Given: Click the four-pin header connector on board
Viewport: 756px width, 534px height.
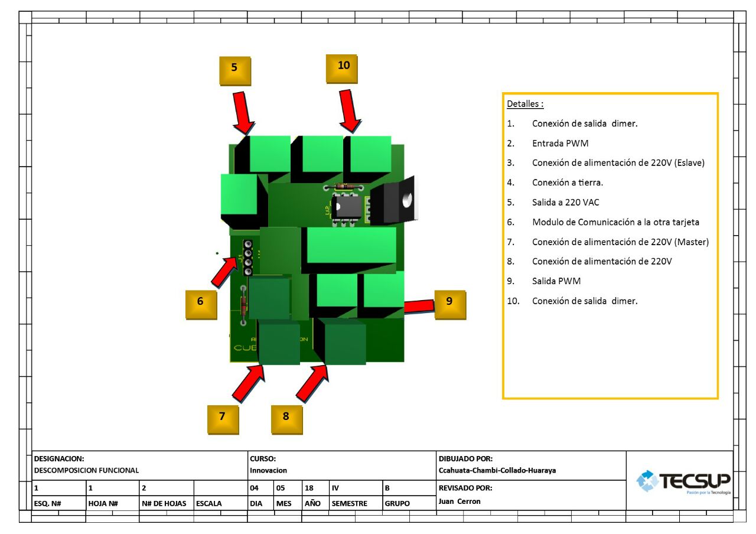Looking at the screenshot, I should click(x=247, y=258).
